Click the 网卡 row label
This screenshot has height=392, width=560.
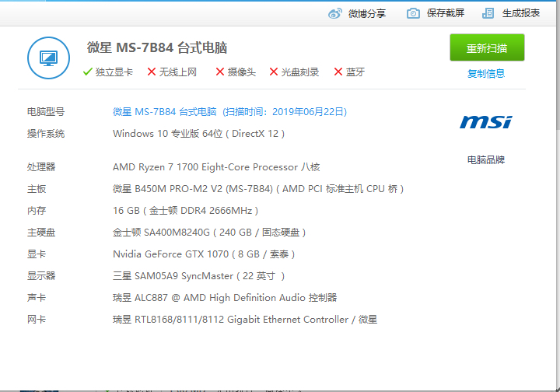coord(37,319)
